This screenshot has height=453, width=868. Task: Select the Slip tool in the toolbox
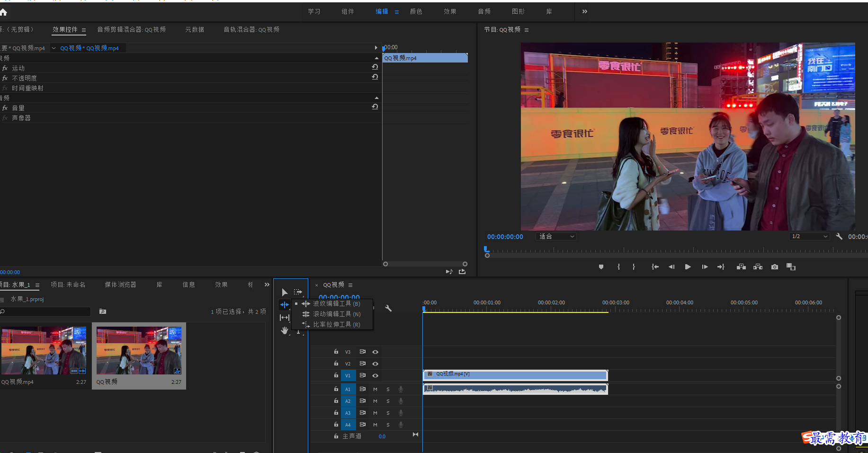click(x=285, y=318)
